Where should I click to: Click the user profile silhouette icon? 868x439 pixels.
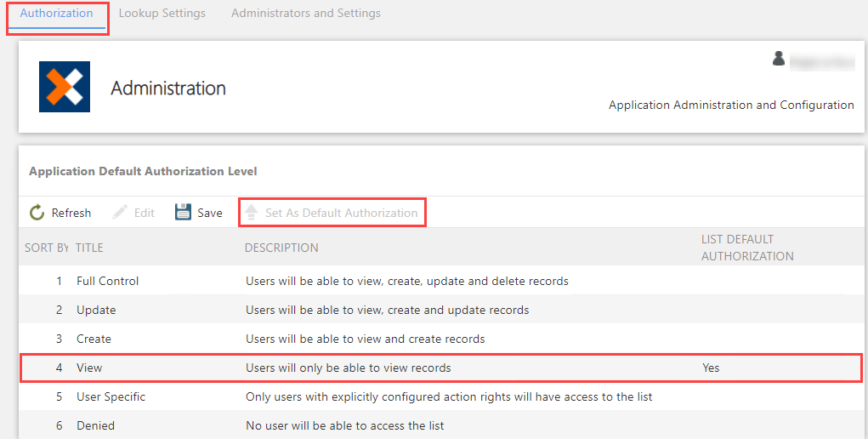coord(779,58)
